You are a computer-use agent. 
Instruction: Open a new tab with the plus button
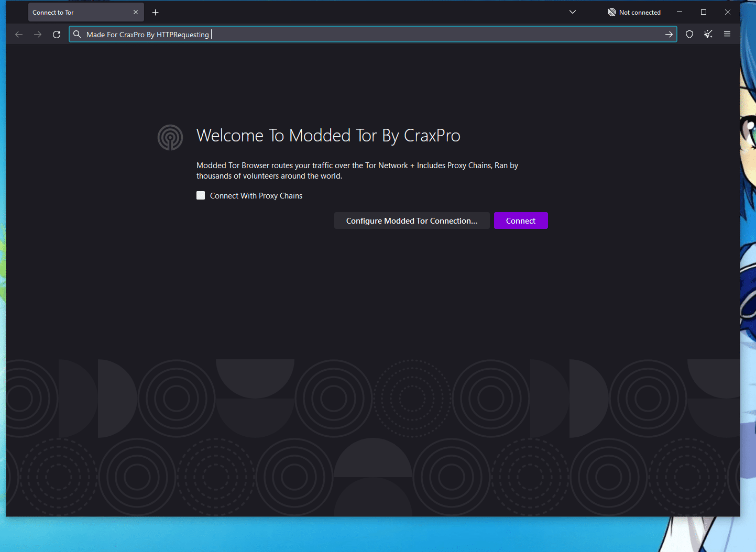156,13
